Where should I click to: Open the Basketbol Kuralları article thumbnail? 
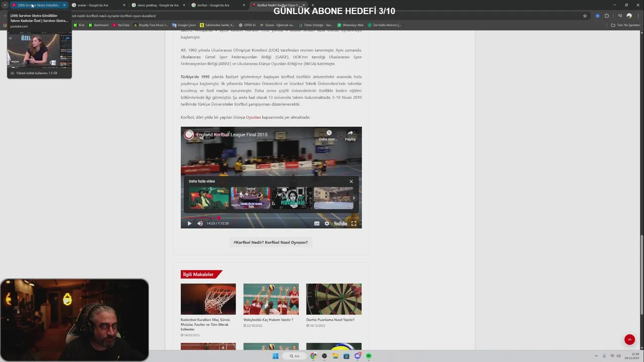point(208,299)
